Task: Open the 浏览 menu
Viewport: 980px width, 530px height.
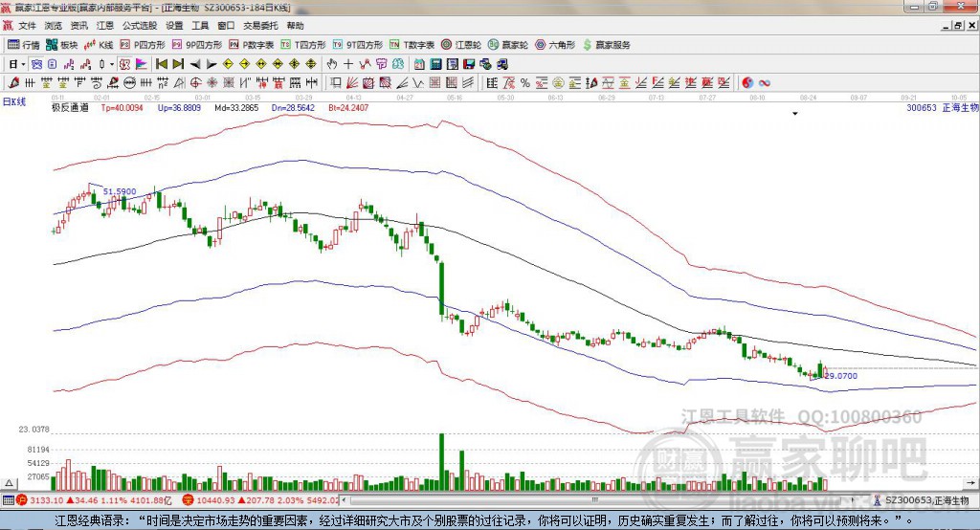Action: tap(54, 26)
